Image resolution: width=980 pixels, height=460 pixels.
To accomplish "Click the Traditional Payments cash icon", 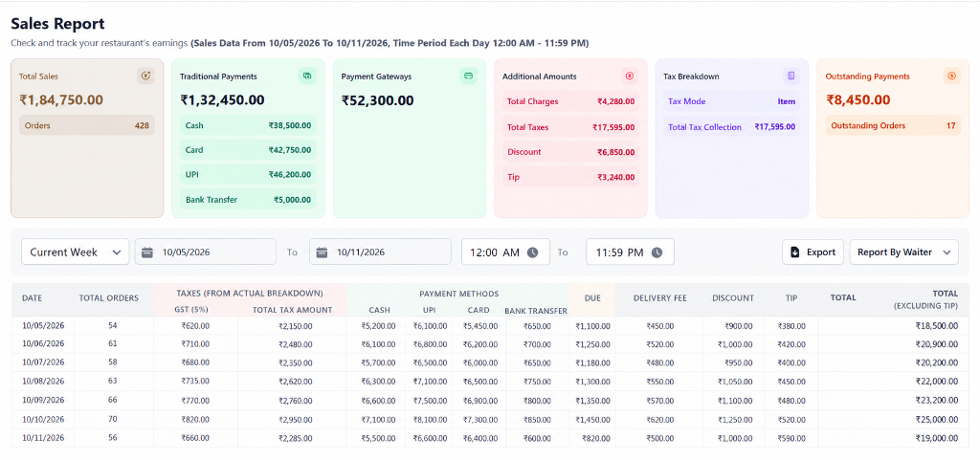I will point(307,77).
